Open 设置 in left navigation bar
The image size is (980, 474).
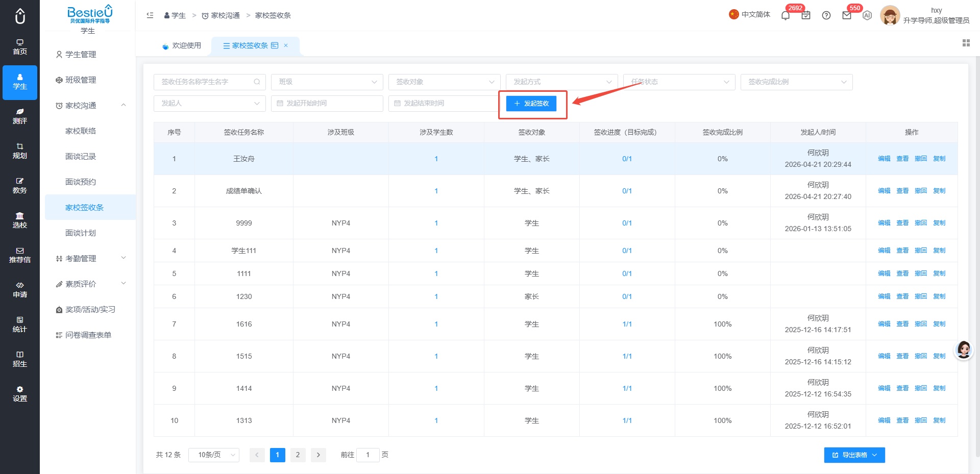(x=20, y=394)
